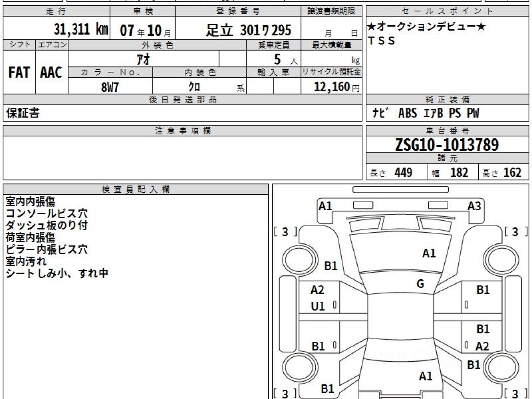Image resolution: width=532 pixels, height=399 pixels.
Task: Click the 外装色 header
Action: pos(157,45)
